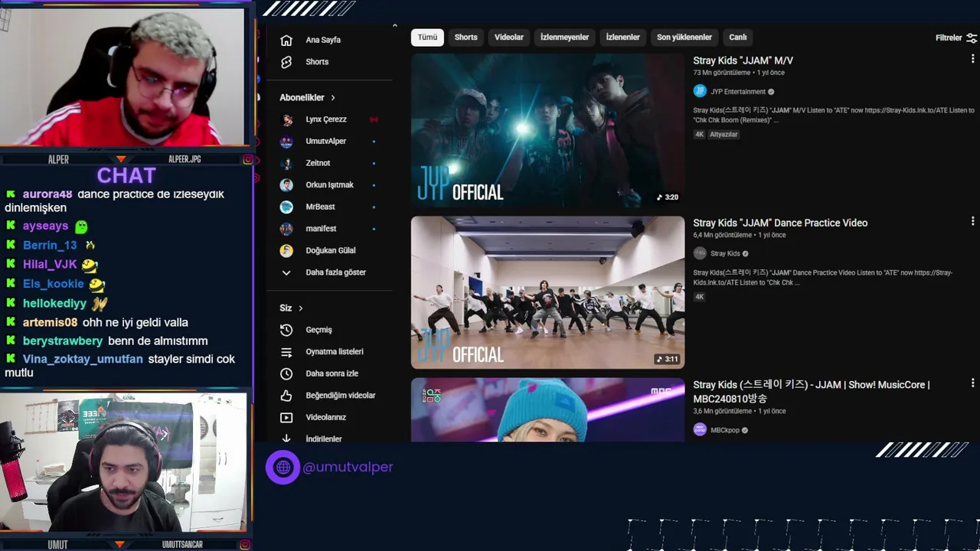Click the globe icon next to @umutvalper

point(283,467)
